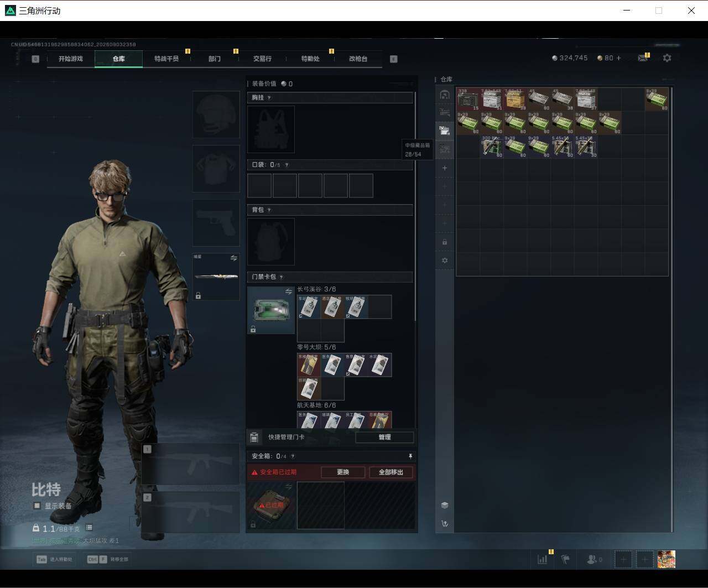708x588 pixels.
Task: Open warehouse sidebar gear settings
Action: [x=445, y=261]
